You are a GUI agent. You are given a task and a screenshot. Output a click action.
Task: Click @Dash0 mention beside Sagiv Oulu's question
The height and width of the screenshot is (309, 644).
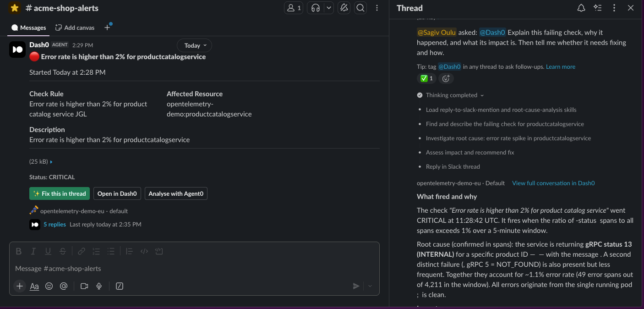[x=492, y=33]
